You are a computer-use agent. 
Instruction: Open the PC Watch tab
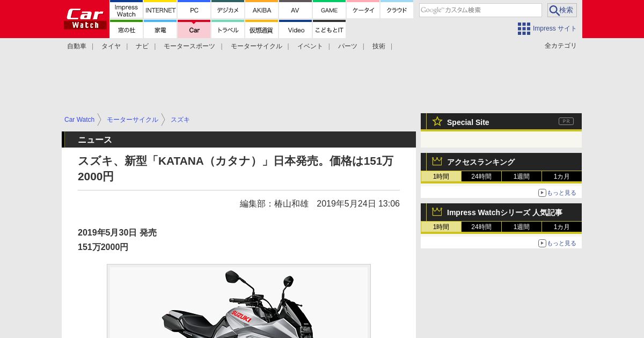[194, 10]
